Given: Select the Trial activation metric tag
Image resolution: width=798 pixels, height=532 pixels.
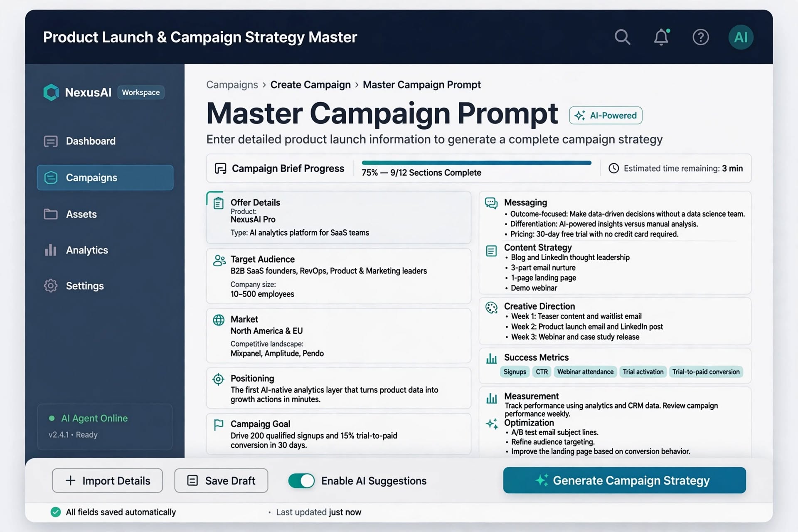Looking at the screenshot, I should coord(643,372).
